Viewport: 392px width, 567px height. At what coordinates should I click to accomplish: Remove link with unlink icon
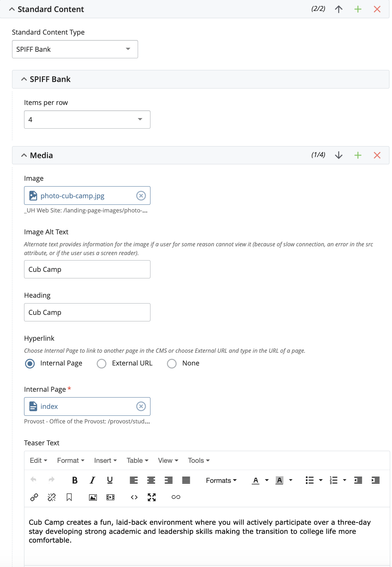point(52,497)
